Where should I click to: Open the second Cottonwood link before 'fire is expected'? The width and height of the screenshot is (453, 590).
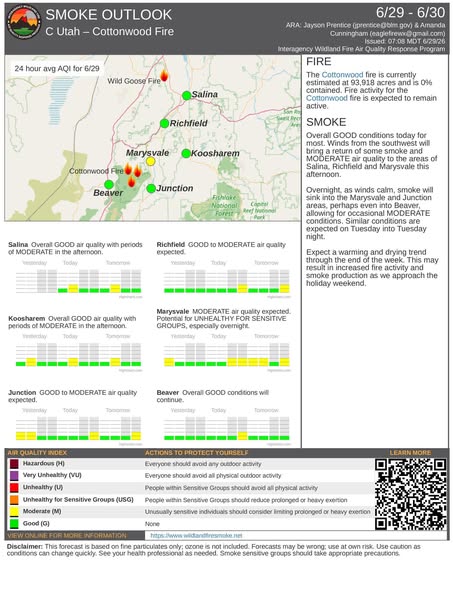coord(327,98)
